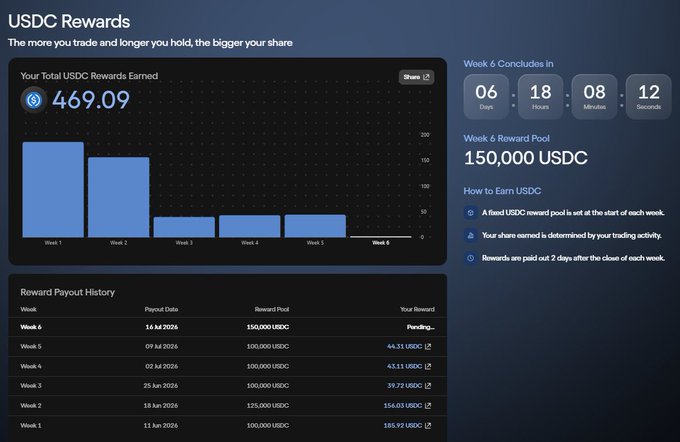Click the Hours countdown tile showing 18
Image resolution: width=680 pixels, height=442 pixels.
tap(540, 97)
